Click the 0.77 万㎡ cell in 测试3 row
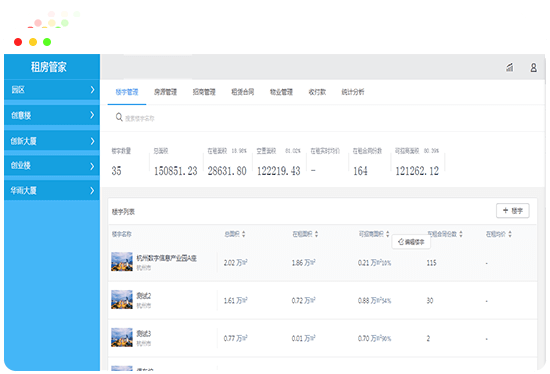Viewport: 550px width, 374px height. (x=236, y=339)
